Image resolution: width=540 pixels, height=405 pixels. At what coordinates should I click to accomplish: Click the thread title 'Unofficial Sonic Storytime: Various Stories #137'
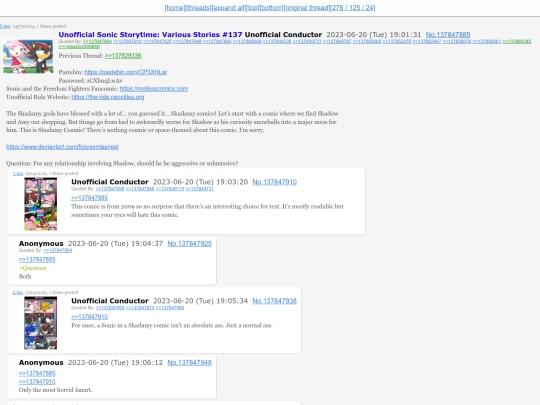pyautogui.click(x=150, y=35)
